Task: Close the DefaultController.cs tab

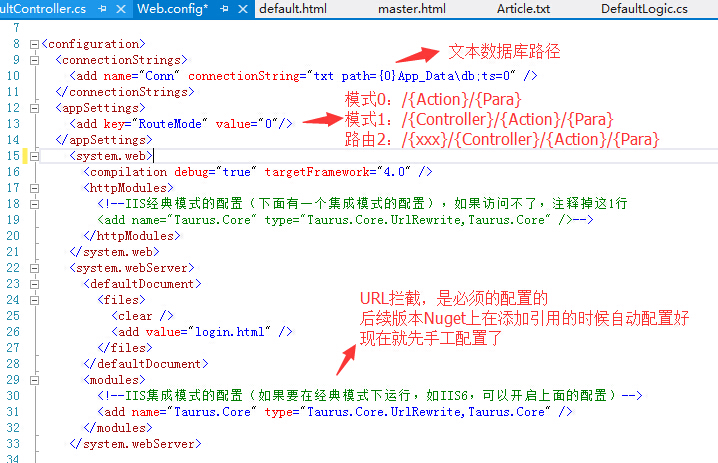Action: pos(120,9)
